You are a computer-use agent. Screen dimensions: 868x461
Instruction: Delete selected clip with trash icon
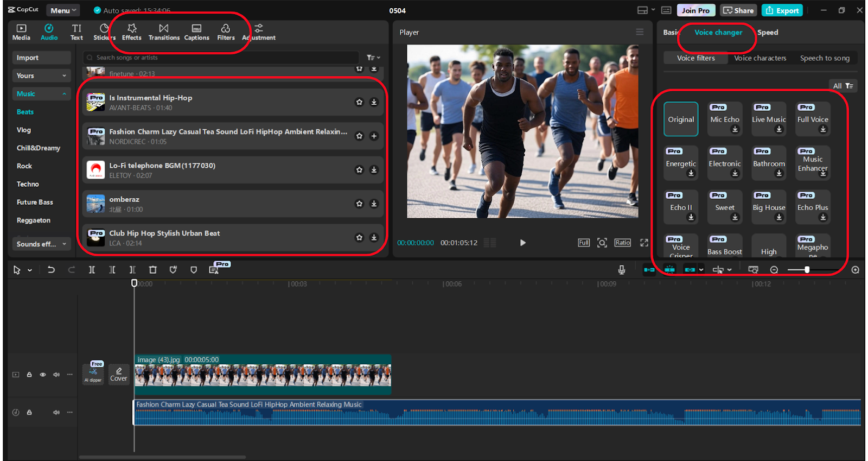coord(153,270)
